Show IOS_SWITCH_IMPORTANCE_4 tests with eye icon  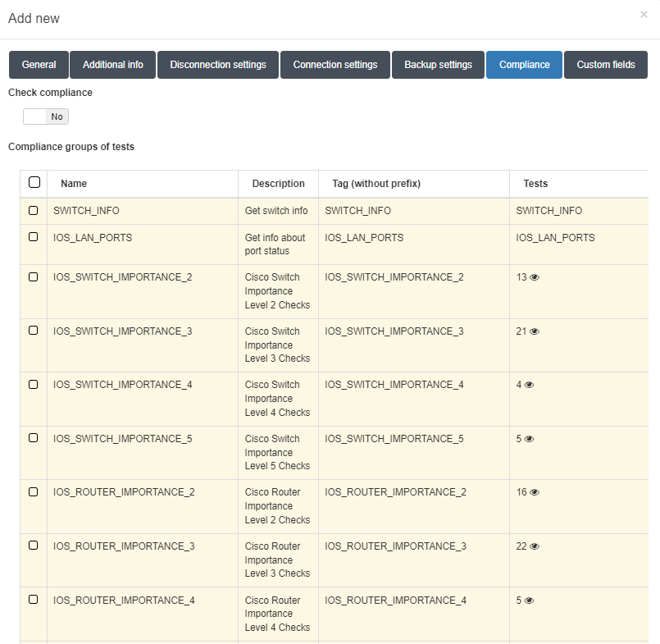click(x=529, y=385)
